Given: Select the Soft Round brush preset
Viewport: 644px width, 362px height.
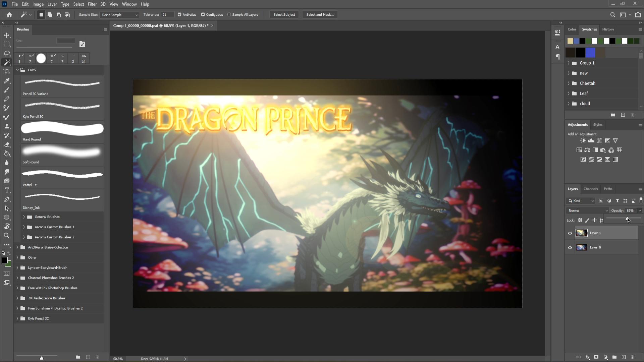Looking at the screenshot, I should [62, 155].
